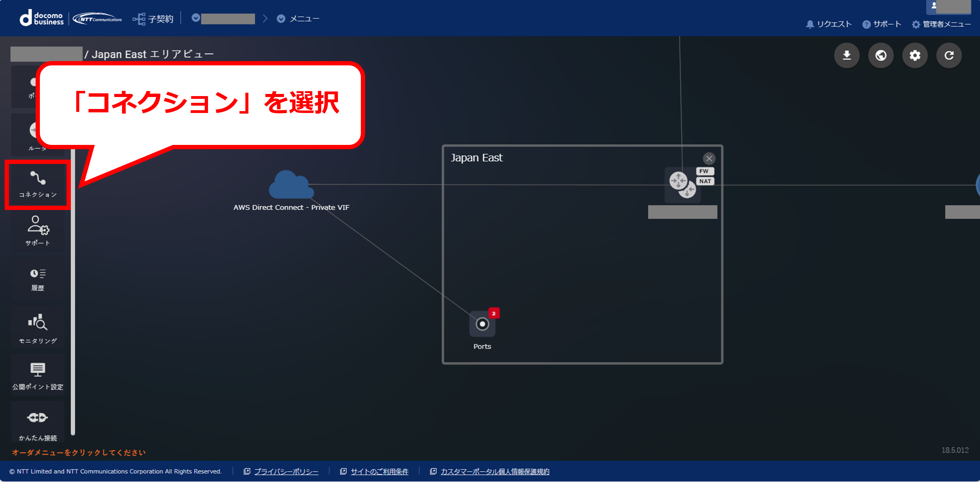Close the Japan East area box
The image size is (980, 482).
click(x=709, y=159)
